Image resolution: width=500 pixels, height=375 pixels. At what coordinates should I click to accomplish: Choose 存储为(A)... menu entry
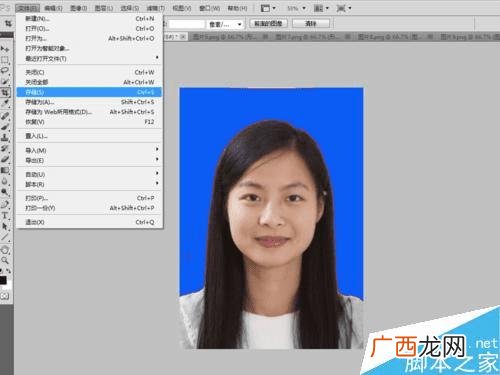click(89, 102)
